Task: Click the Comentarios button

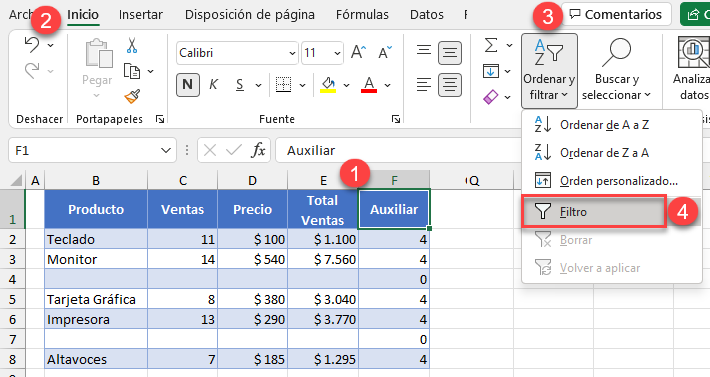Action: pyautogui.click(x=616, y=14)
